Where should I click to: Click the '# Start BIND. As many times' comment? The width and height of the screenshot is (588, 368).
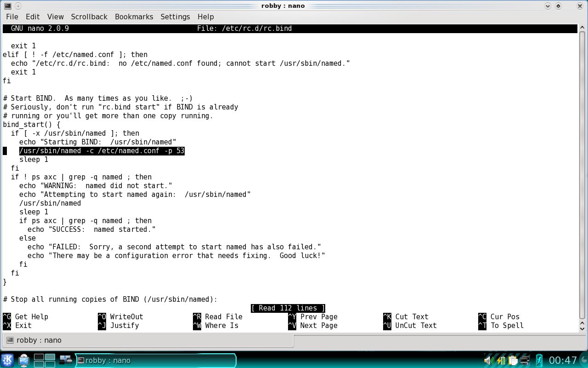[x=97, y=98]
